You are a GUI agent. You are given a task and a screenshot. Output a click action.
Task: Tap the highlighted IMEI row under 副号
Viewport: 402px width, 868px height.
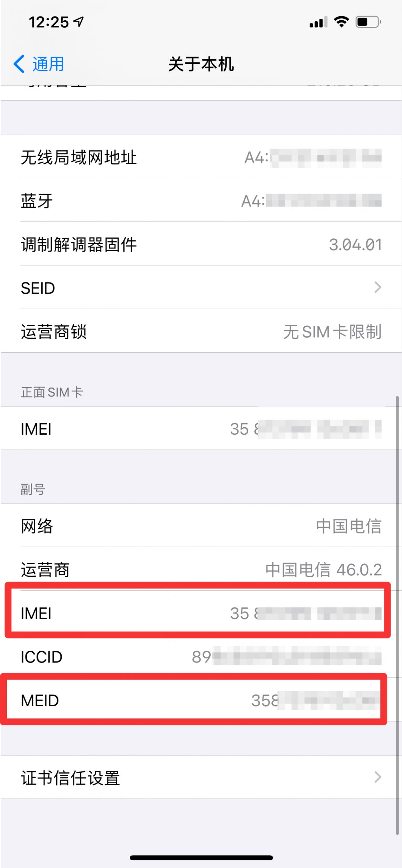pyautogui.click(x=197, y=612)
